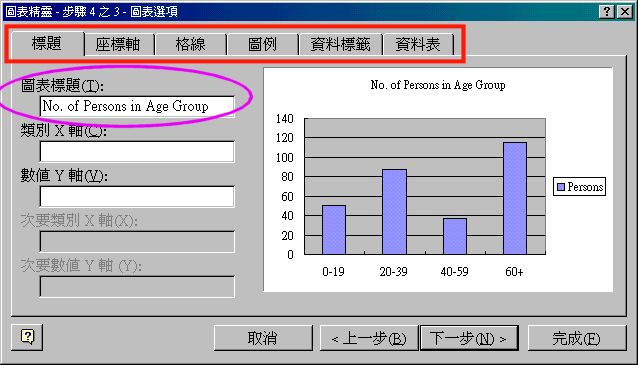The image size is (638, 365).
Task: Click the dialog title bar text
Action: 91,11
